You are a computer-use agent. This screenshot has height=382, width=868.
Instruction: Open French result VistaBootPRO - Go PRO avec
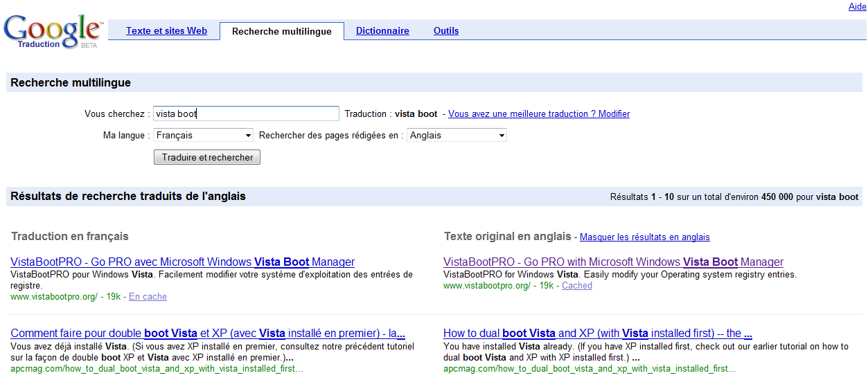pyautogui.click(x=183, y=262)
